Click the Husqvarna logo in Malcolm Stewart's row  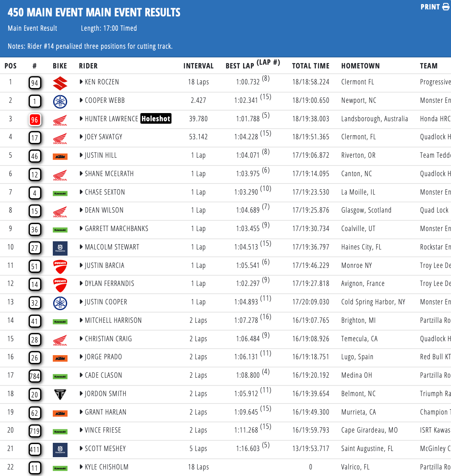[x=60, y=248]
